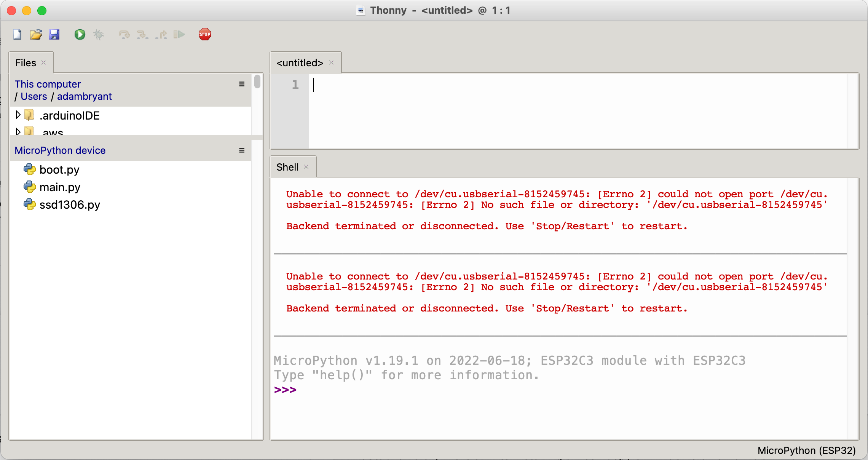Screen dimensions: 868x460
Task: Navigate to the Users path segment
Action: click(34, 96)
